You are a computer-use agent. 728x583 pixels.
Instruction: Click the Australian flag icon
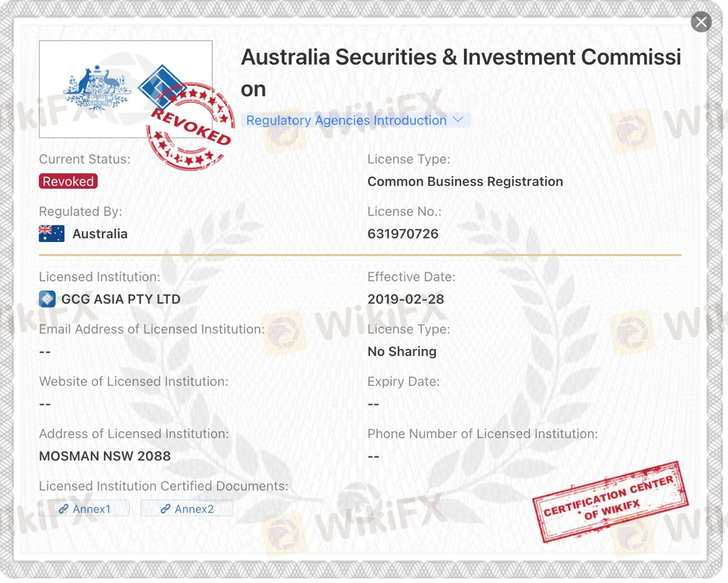[52, 234]
